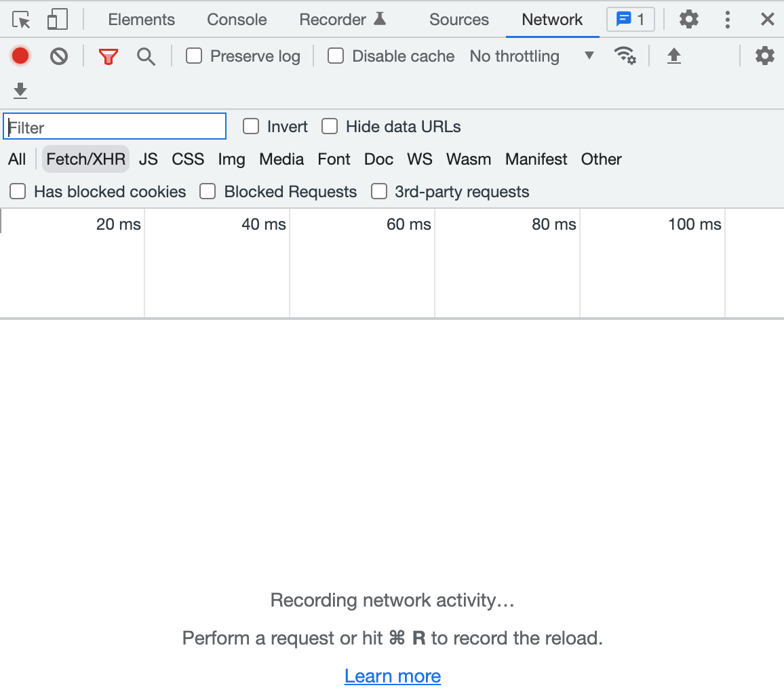This screenshot has width=784, height=694.
Task: Toggle the device toolbar icon
Action: click(57, 20)
